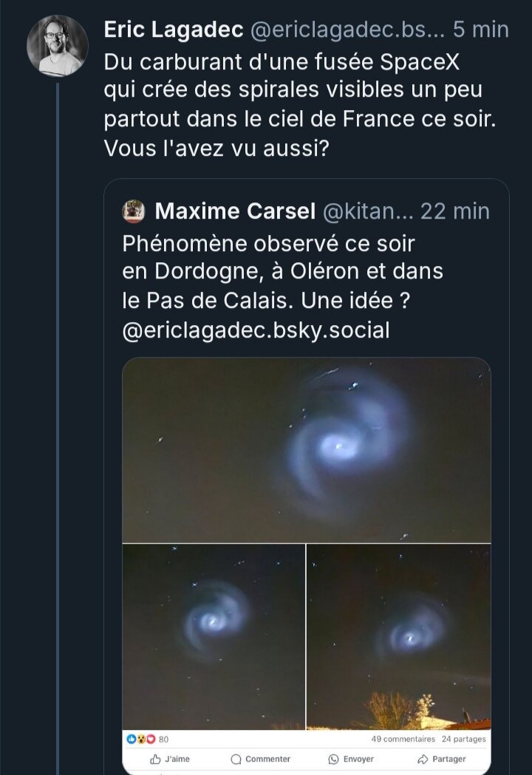The image size is (532, 775).
Task: Open the 49 commentaires count
Action: [403, 739]
